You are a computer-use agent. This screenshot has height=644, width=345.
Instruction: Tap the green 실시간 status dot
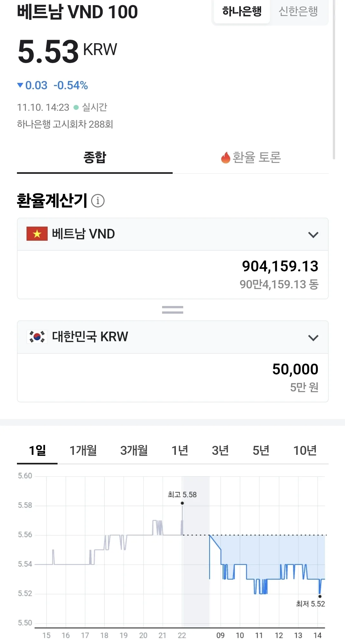pyautogui.click(x=76, y=108)
